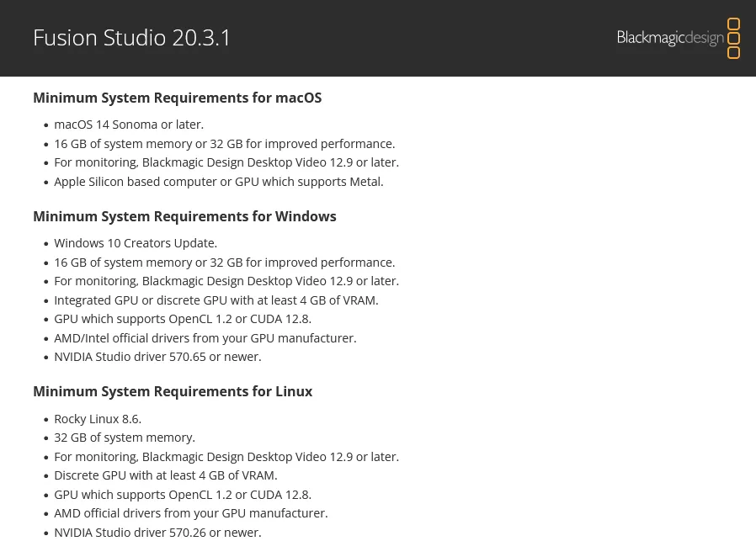Select the Windows system requirements heading
Viewport: 756px width, 557px height.
[184, 216]
